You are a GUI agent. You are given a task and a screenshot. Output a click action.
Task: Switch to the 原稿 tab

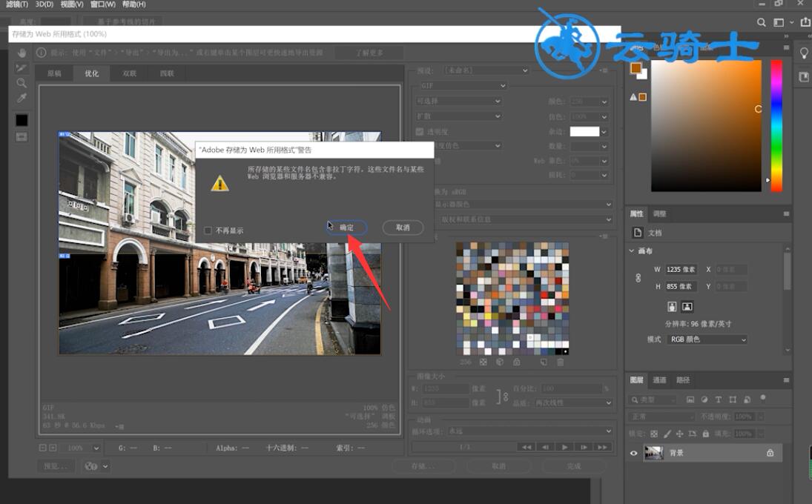[x=54, y=73]
